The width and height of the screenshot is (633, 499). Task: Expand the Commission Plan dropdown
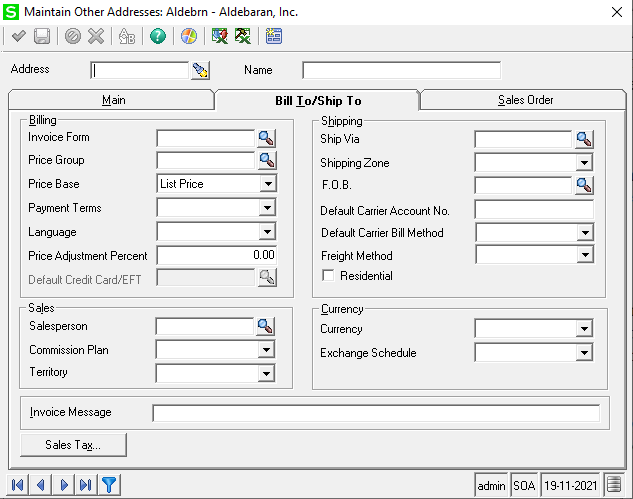[x=266, y=350]
